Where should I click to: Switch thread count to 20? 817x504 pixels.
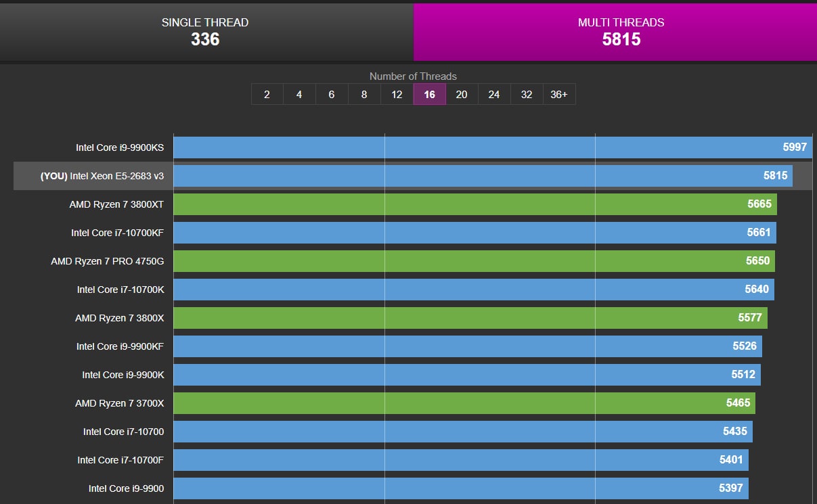[x=462, y=94]
